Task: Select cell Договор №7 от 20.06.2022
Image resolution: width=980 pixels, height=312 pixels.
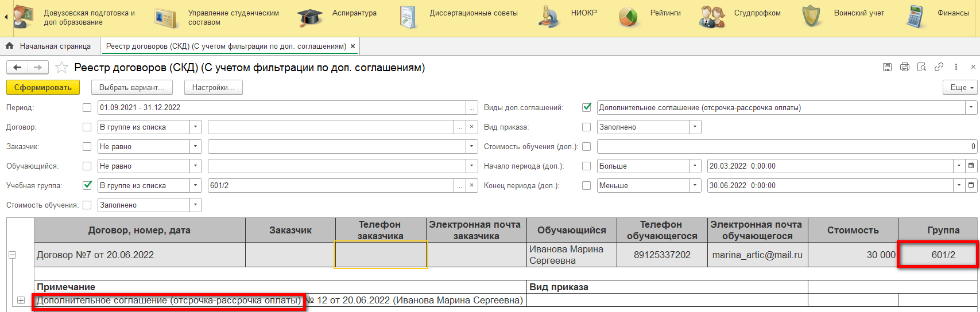Action: click(x=140, y=255)
